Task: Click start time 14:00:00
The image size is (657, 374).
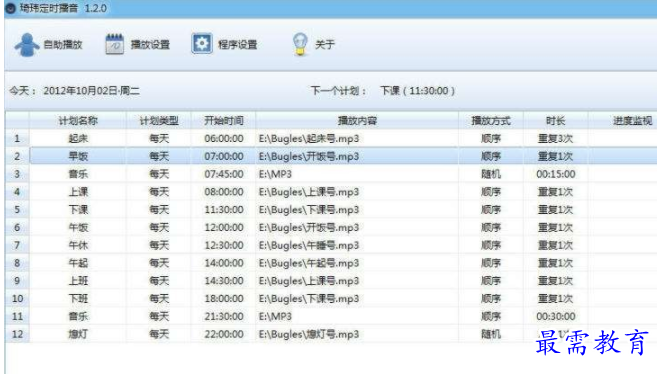Action: point(224,263)
